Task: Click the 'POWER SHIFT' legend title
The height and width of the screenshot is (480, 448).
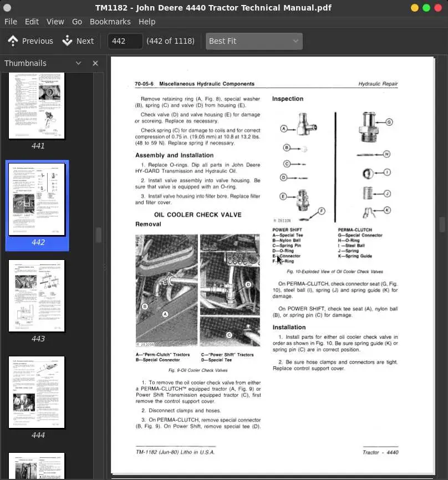Action: coord(287,229)
